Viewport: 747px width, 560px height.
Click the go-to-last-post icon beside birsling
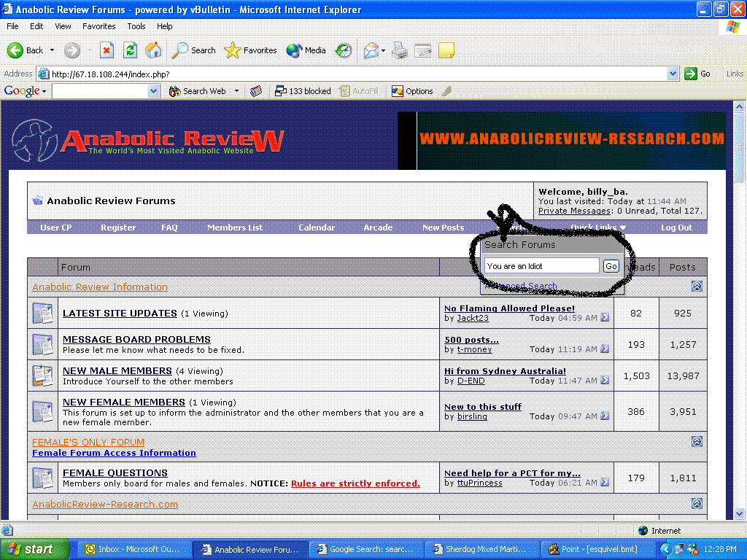(x=605, y=416)
